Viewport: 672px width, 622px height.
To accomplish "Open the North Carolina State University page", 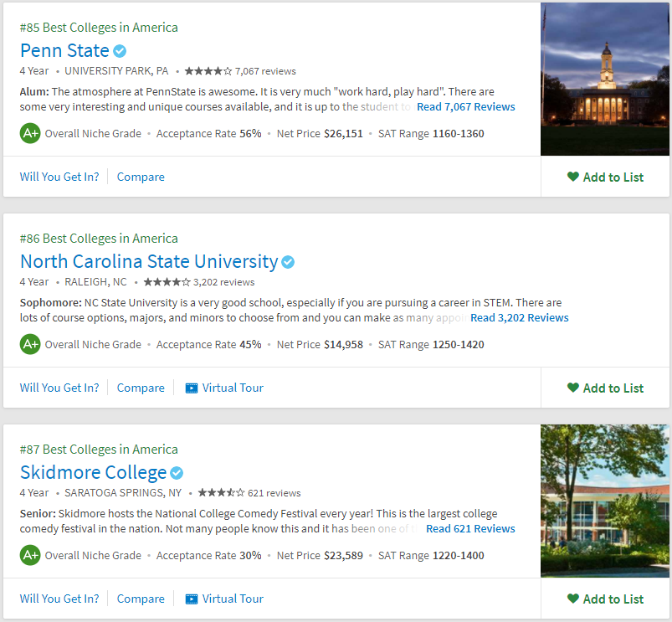I will point(149,261).
